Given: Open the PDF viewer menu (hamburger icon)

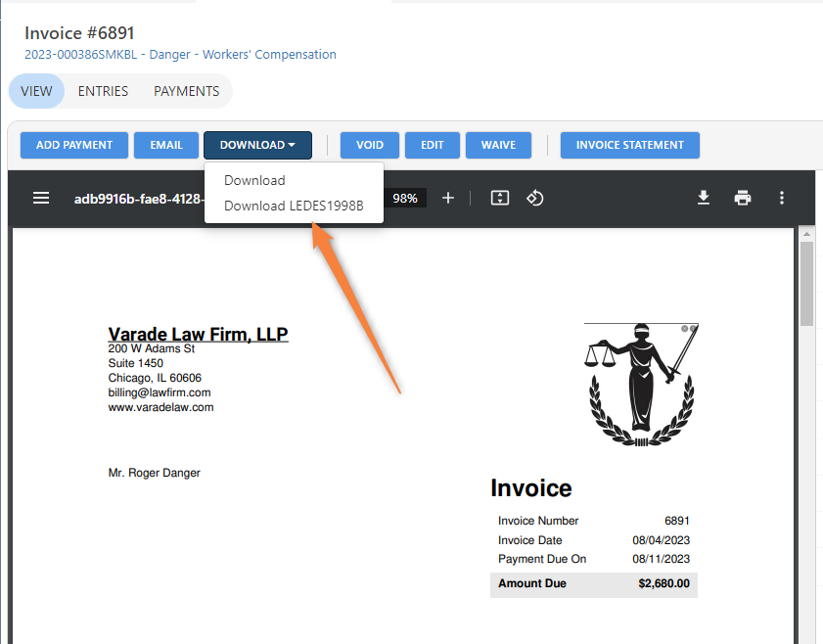Looking at the screenshot, I should click(41, 198).
